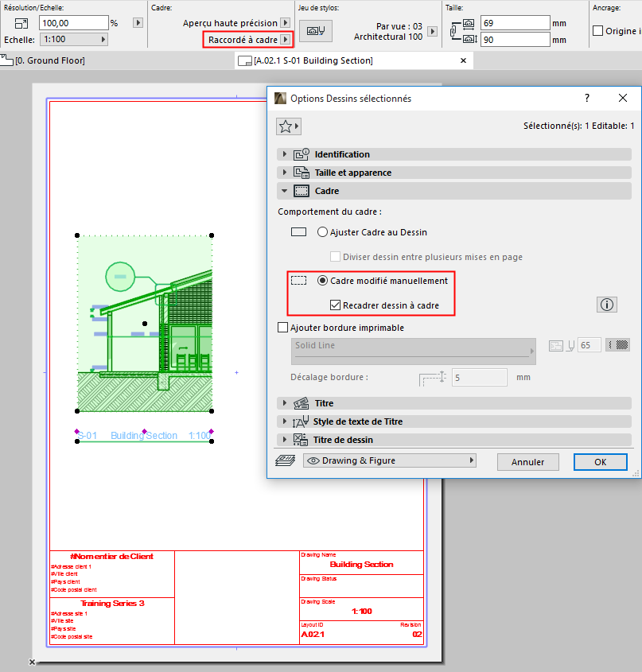Open the Raccordé à cadre dropdown
Image resolution: width=642 pixels, height=672 pixels.
point(248,39)
